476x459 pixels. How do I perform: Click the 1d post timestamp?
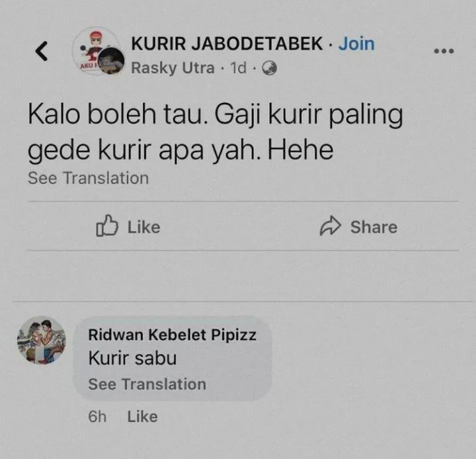click(x=238, y=67)
